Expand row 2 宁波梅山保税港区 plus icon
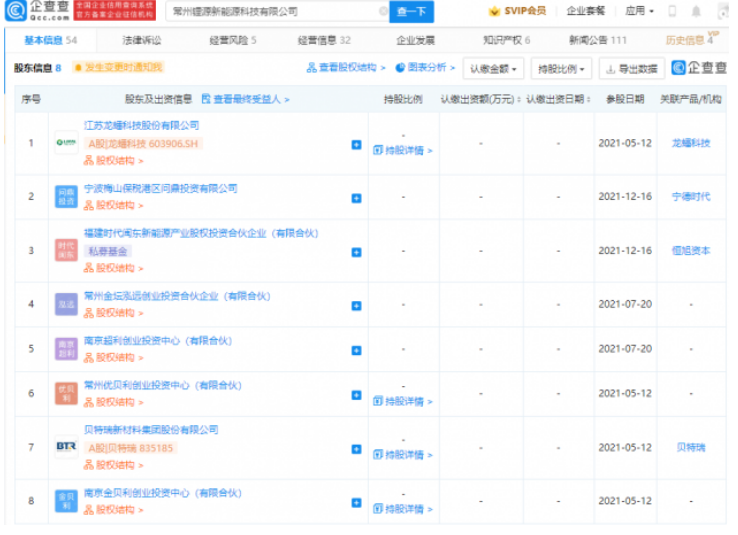738x535 pixels. click(356, 198)
